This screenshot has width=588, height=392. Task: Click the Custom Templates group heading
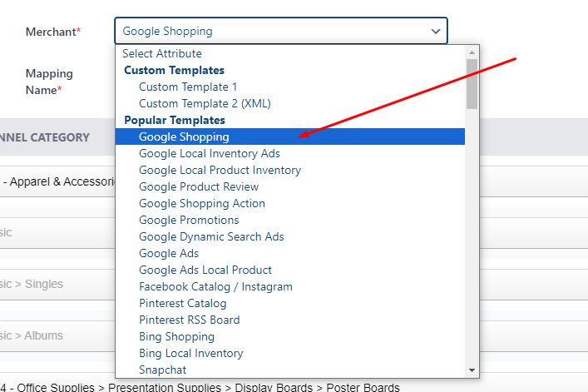pos(174,70)
